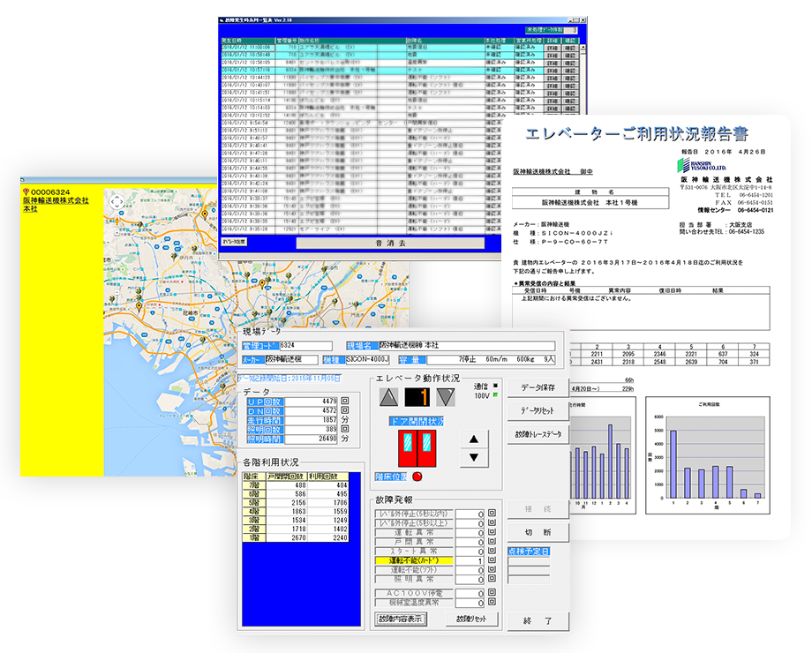Click the 故障名 column header in fault list

click(445, 41)
